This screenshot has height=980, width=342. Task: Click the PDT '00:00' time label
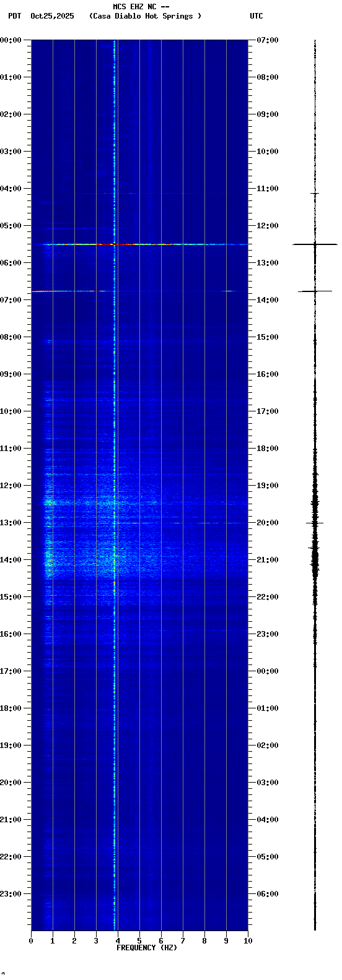click(x=11, y=40)
